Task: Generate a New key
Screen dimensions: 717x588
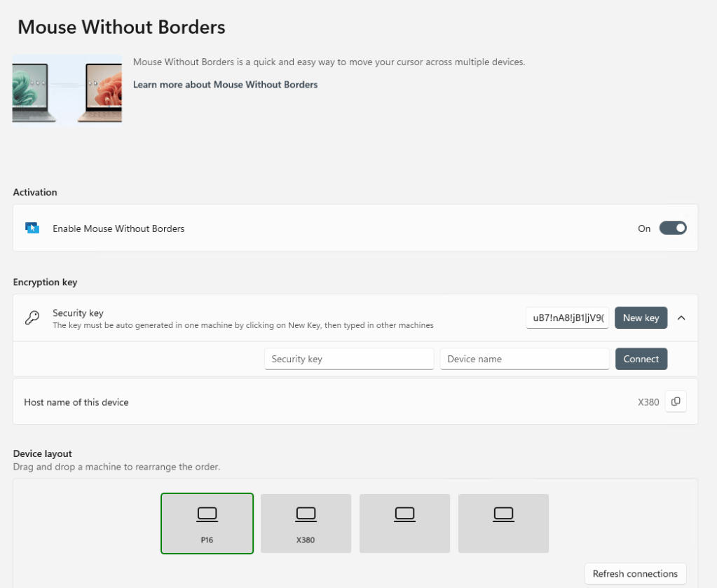Action: [x=641, y=317]
